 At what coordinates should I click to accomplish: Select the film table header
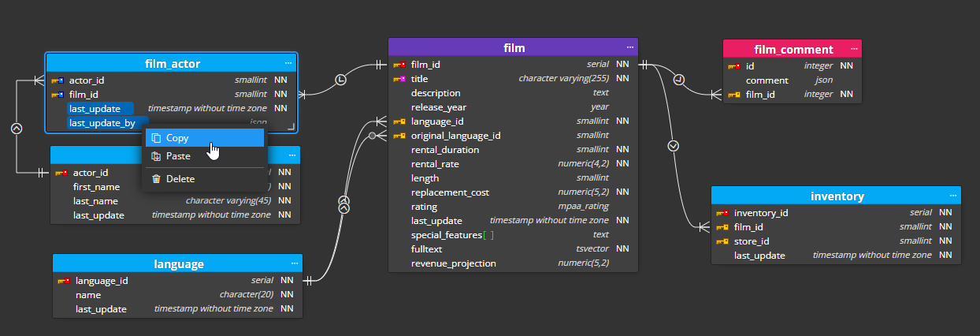[x=514, y=48]
